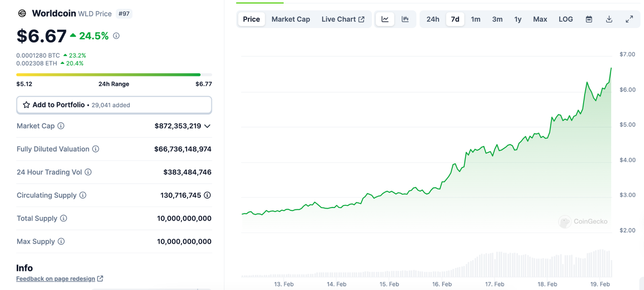Select the Price tab

coord(252,19)
